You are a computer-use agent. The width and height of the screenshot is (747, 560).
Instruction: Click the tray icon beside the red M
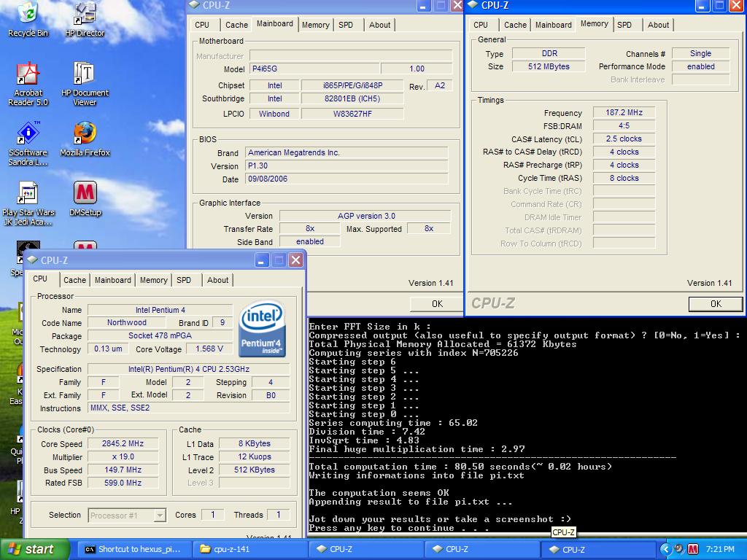679,549
